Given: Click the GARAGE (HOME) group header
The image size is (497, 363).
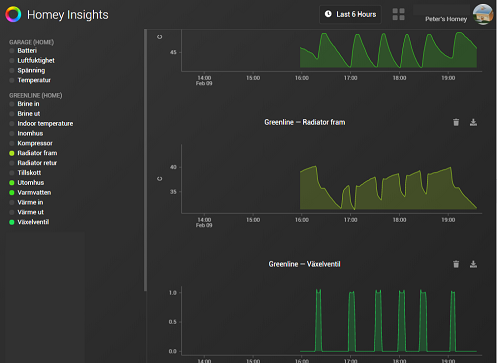Looking at the screenshot, I should click(x=31, y=42).
